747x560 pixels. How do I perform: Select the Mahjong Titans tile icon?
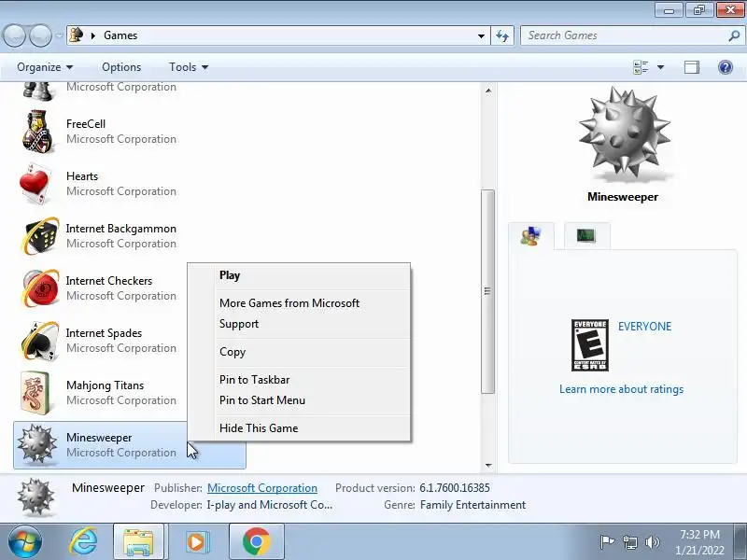coord(35,393)
